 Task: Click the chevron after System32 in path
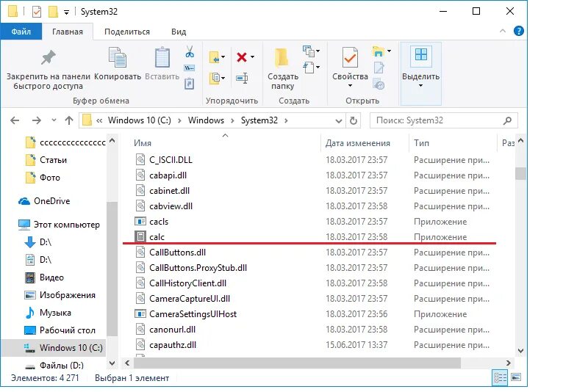(286, 120)
